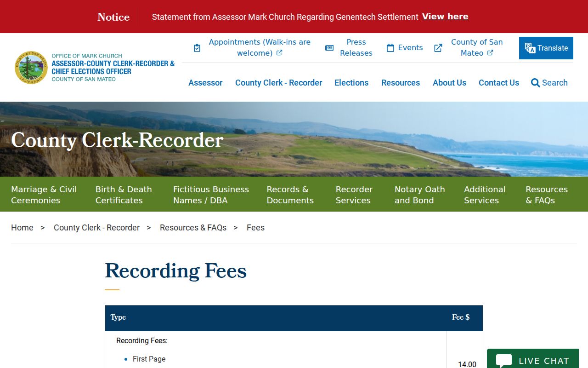Select Additional Services in green bar
The width and height of the screenshot is (588, 368).
[485, 195]
